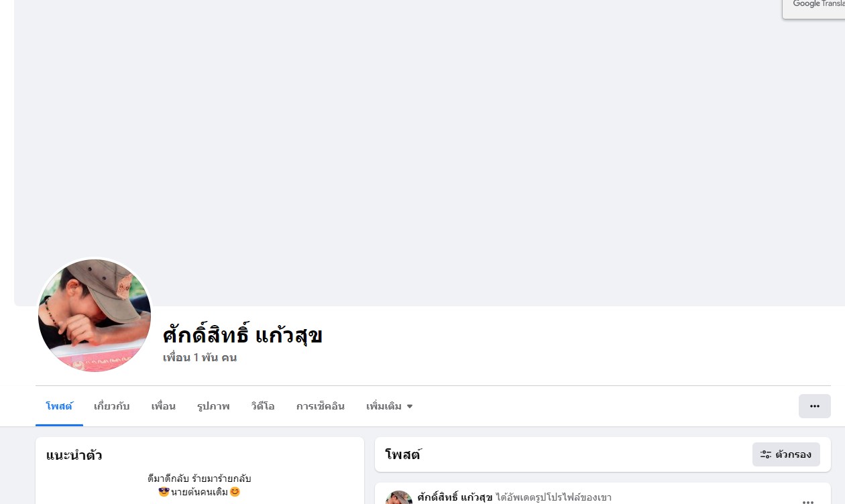
Task: Click the แนะนำตัว intro heading
Action: pyautogui.click(x=74, y=456)
